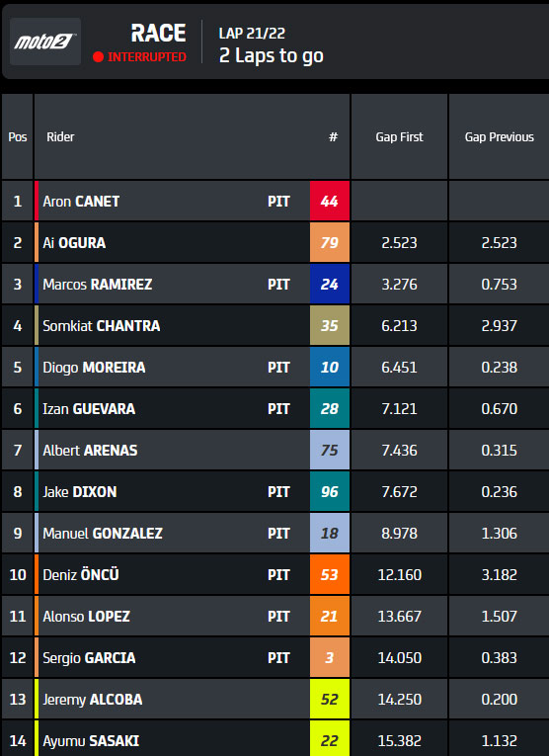Open rider Izan GUEVARA's name

89,409
